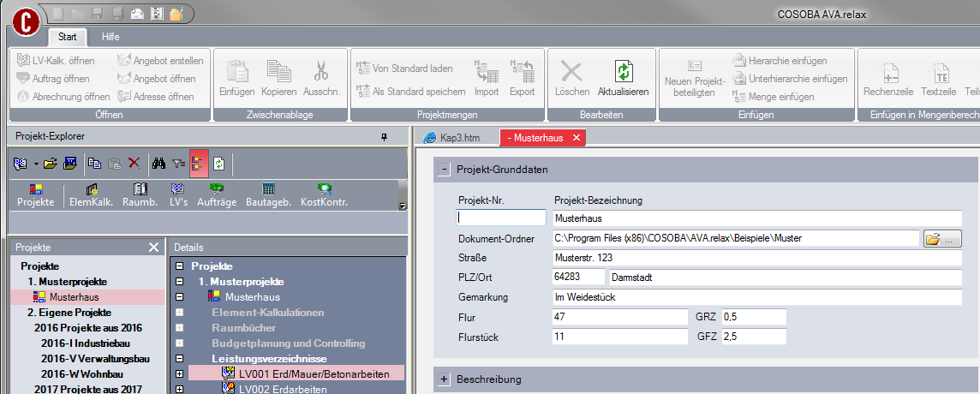This screenshot has height=394, width=980.
Task: Click into the Projekt-Nr. input field
Action: [x=502, y=218]
